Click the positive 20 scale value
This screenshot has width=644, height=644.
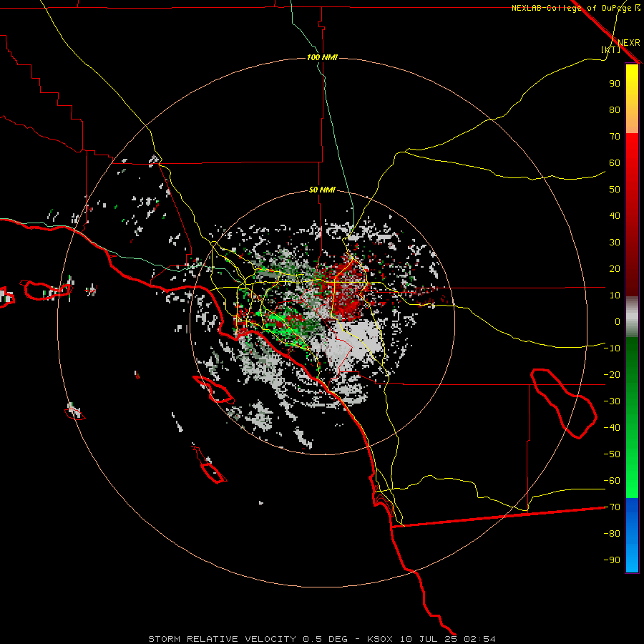615,268
